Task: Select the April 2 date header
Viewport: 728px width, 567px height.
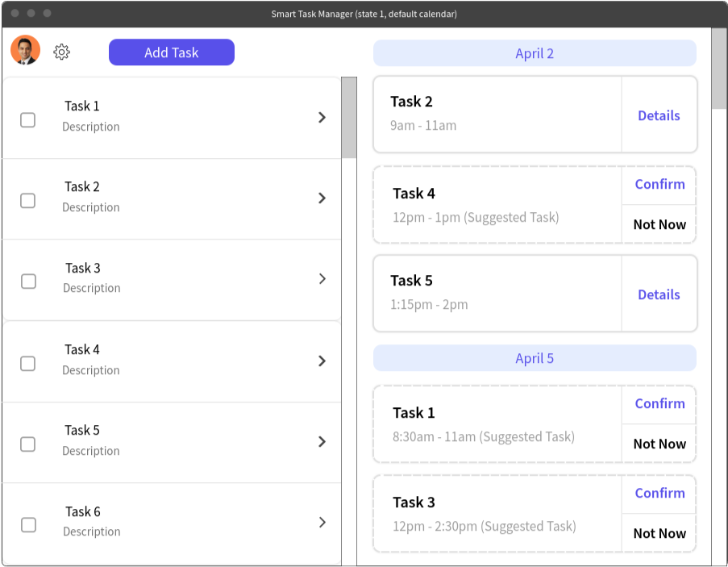Action: 535,53
